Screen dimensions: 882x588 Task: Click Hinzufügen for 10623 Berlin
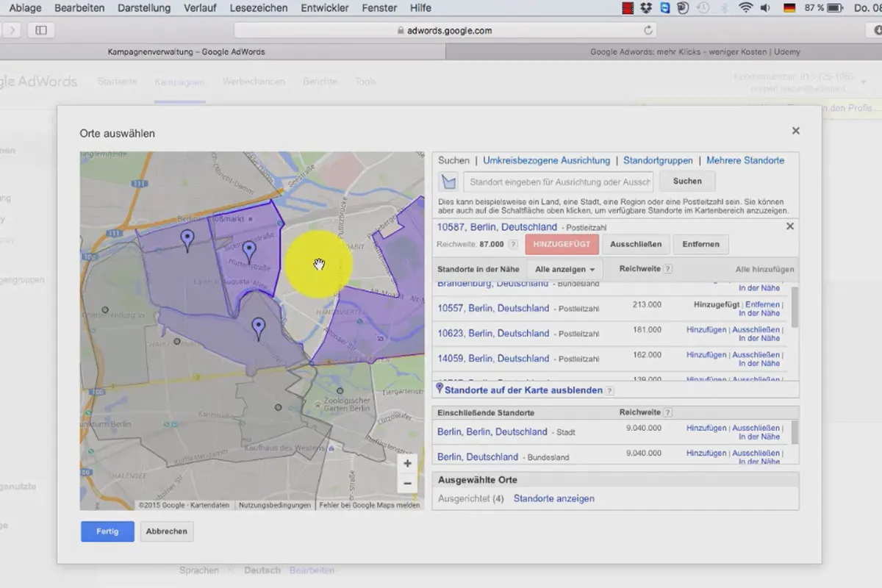706,329
